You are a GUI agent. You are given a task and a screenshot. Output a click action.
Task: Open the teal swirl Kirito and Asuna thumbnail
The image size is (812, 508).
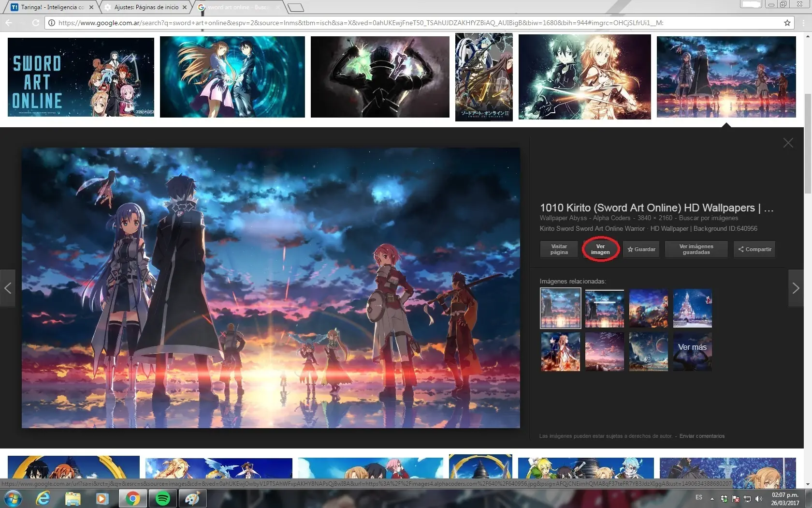232,77
